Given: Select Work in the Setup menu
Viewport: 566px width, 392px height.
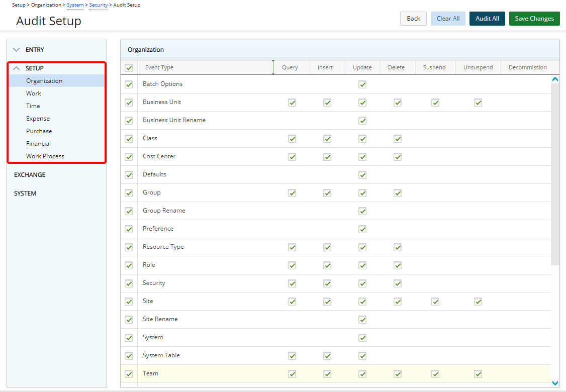Looking at the screenshot, I should pos(34,93).
